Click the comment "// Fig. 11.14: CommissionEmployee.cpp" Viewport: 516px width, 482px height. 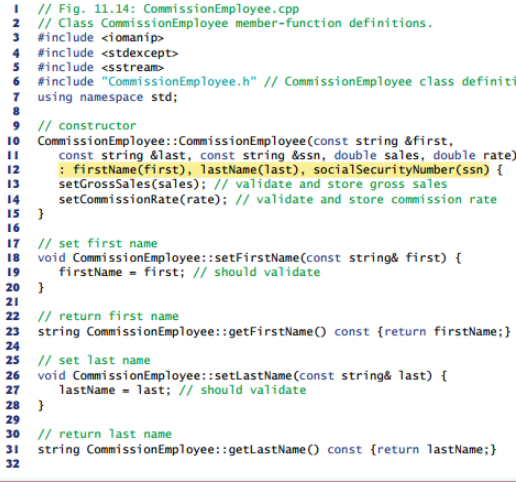click(168, 9)
